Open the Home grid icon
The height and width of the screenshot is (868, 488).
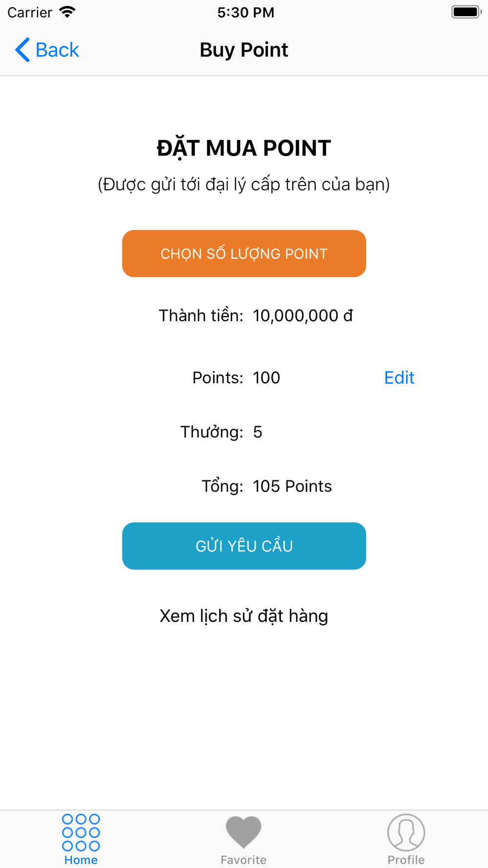[81, 832]
